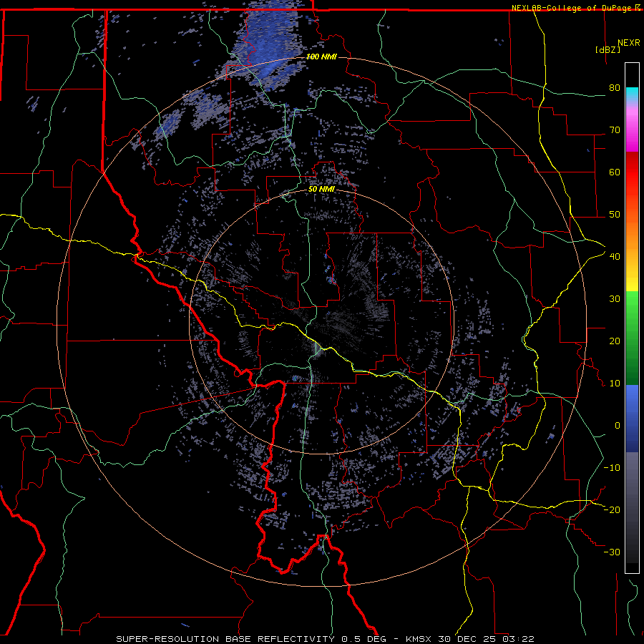Click the 80 value on the dBZ scale
Screen dimensions: 644x644
coord(615,88)
